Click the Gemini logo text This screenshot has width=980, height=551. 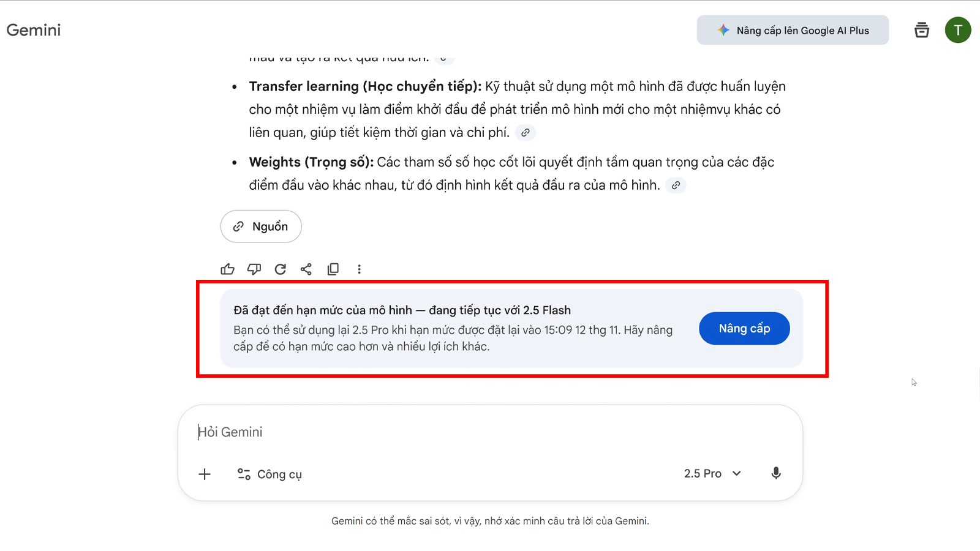coord(34,30)
